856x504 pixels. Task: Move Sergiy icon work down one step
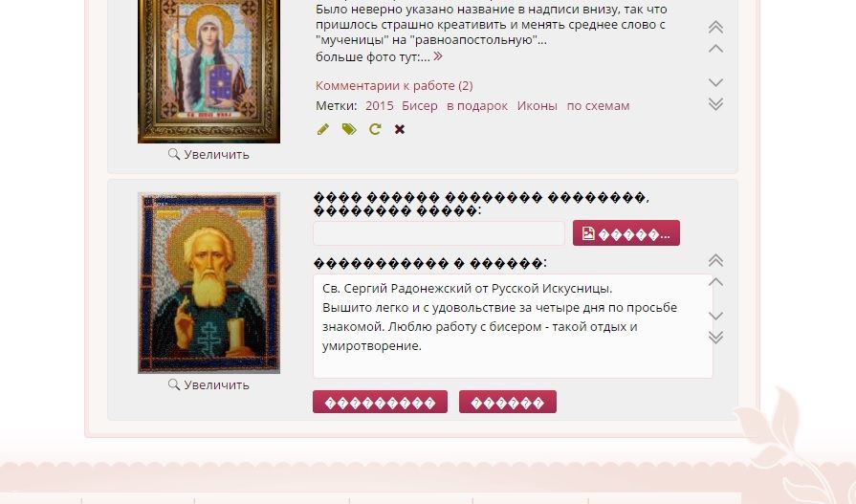pyautogui.click(x=715, y=316)
